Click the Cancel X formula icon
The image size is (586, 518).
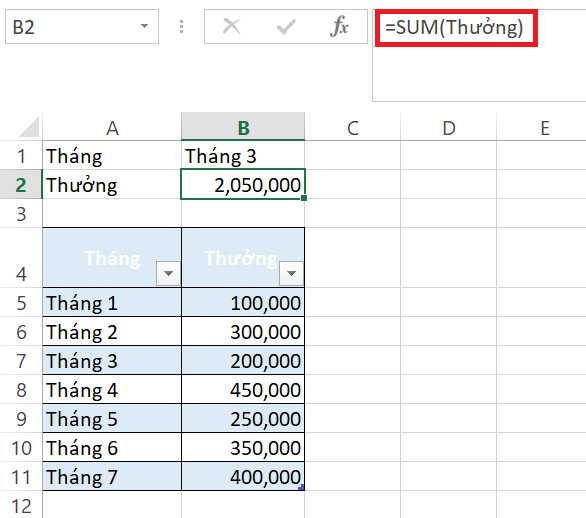pos(231,27)
